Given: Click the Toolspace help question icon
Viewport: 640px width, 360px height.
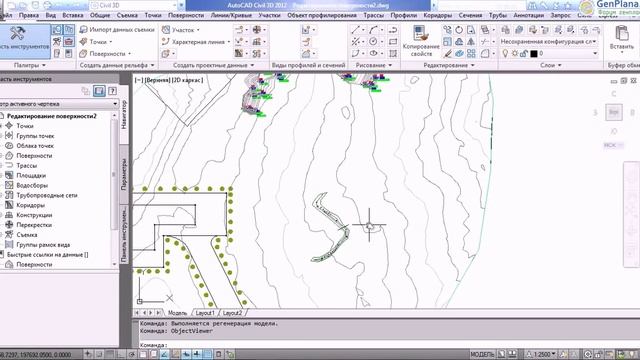Looking at the screenshot, I should pos(112,91).
